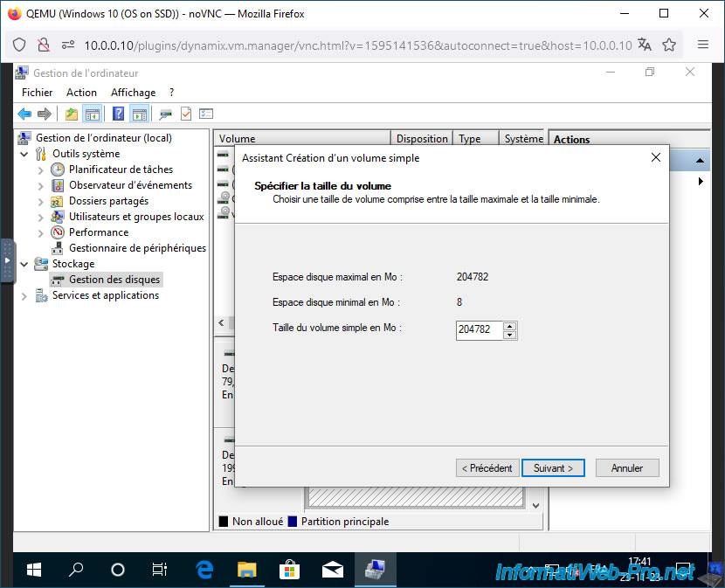The height and width of the screenshot is (588, 725).
Task: Select Utilisateurs et groupes locaux
Action: click(x=136, y=217)
